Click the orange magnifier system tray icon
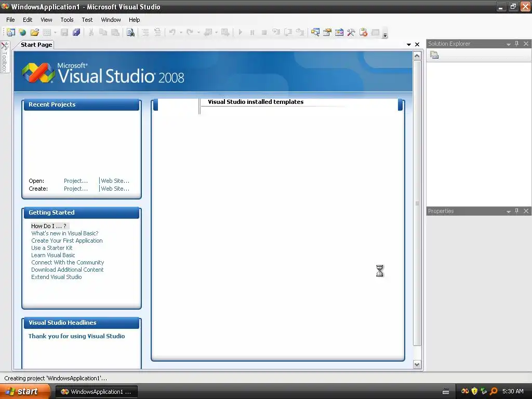 [x=494, y=391]
